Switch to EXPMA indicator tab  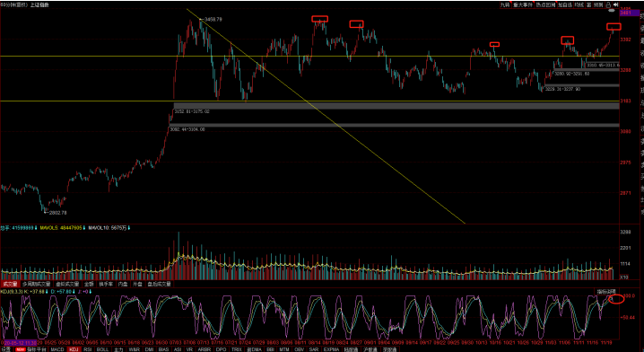click(332, 349)
